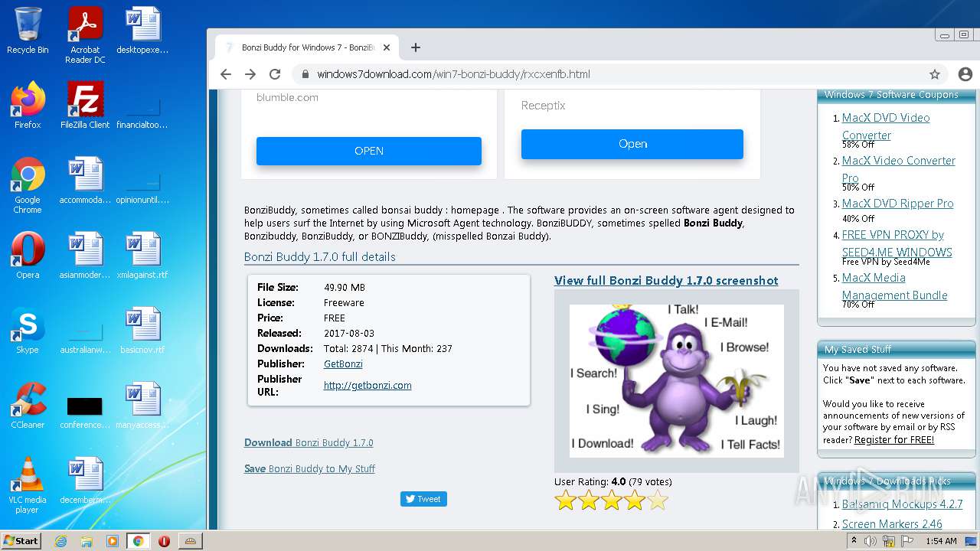Click the volume speaker tray icon
980x551 pixels.
871,541
